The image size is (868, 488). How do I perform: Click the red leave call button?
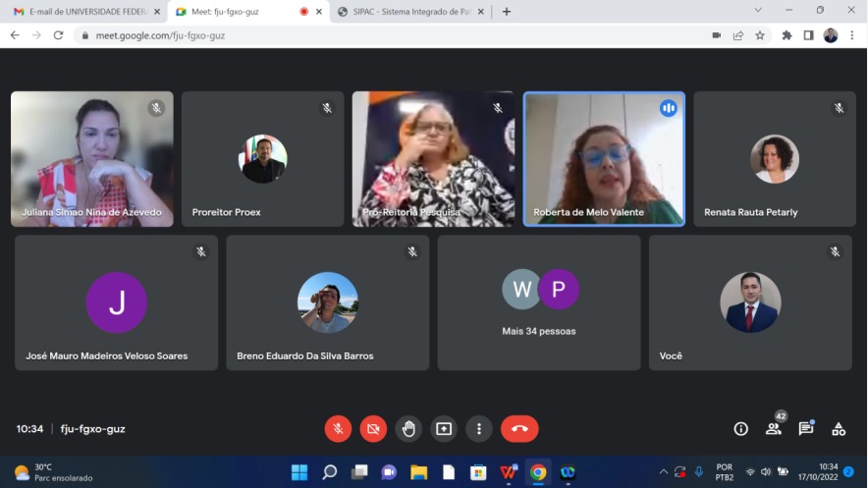[x=519, y=429]
